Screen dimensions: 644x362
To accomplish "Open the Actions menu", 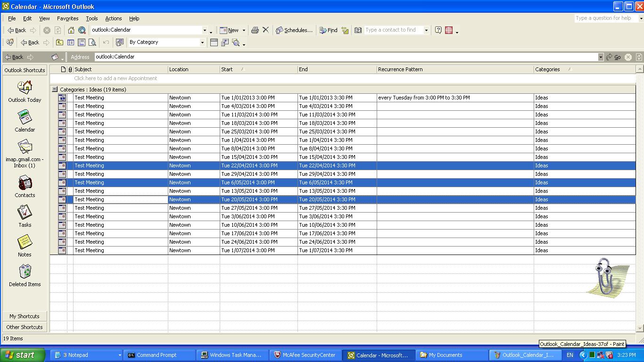I will (113, 18).
